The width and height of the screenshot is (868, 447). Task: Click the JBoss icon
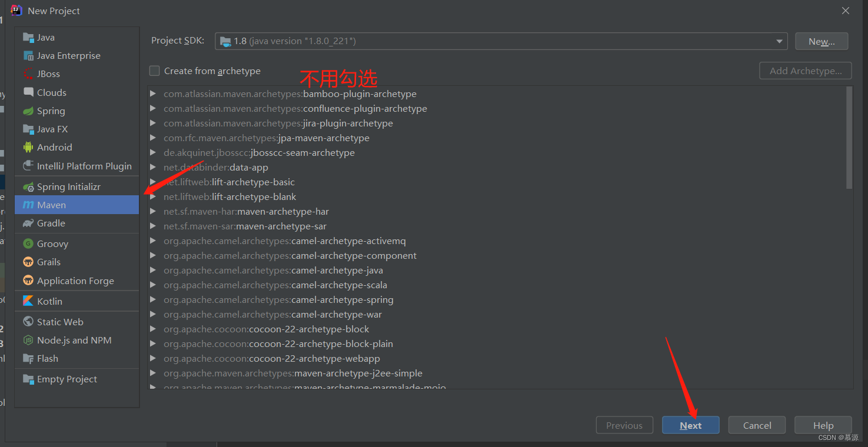pos(28,74)
